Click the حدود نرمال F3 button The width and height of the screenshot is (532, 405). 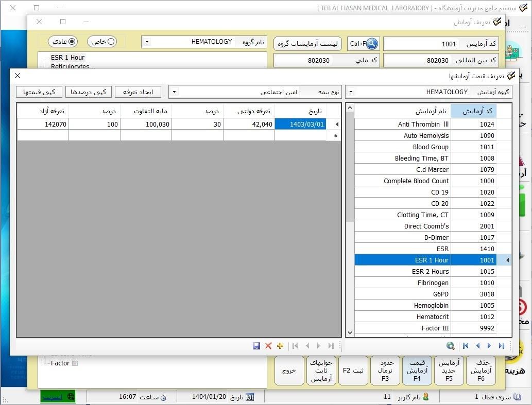(385, 371)
